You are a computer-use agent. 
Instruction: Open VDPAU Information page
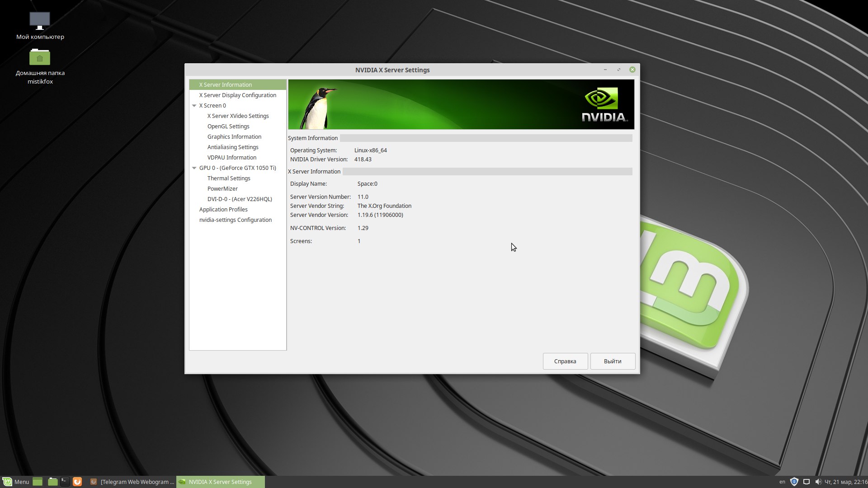[238, 157]
